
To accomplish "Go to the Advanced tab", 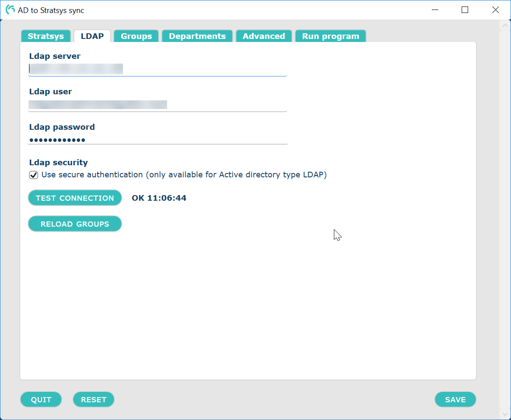I will 264,36.
